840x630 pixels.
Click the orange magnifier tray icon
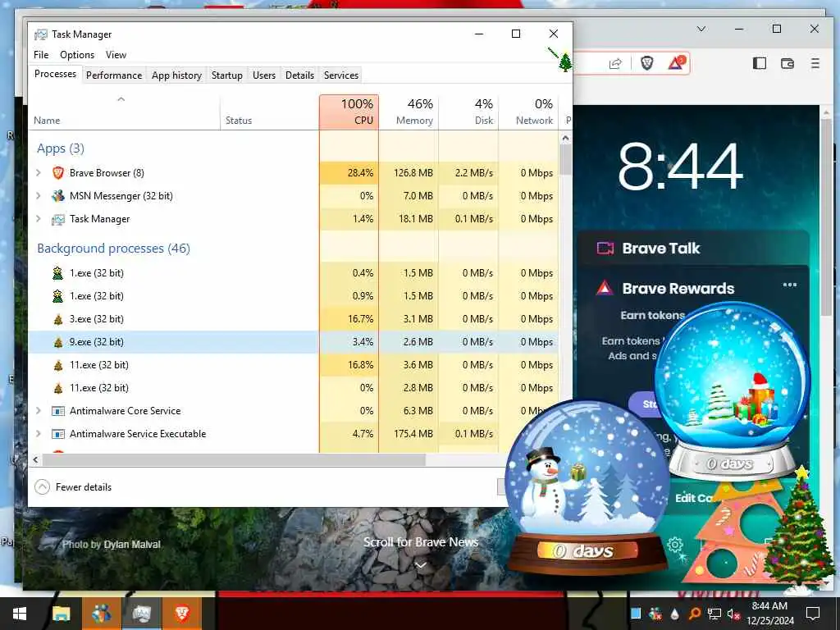point(694,614)
